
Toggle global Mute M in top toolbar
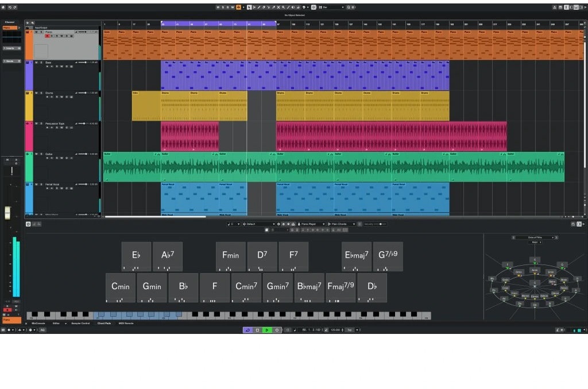pyautogui.click(x=218, y=7)
